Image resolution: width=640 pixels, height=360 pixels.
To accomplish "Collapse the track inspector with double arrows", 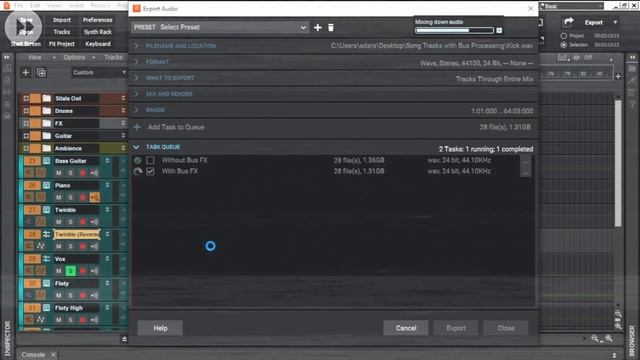I will coord(7,58).
